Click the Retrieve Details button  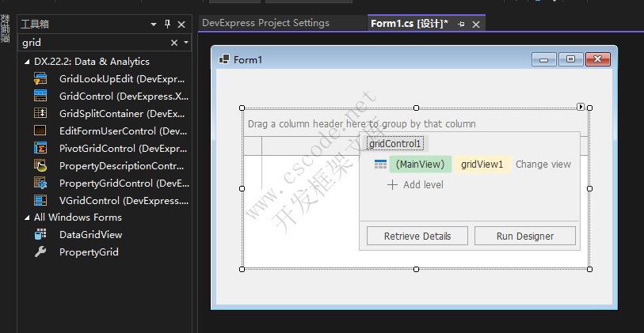coord(417,236)
